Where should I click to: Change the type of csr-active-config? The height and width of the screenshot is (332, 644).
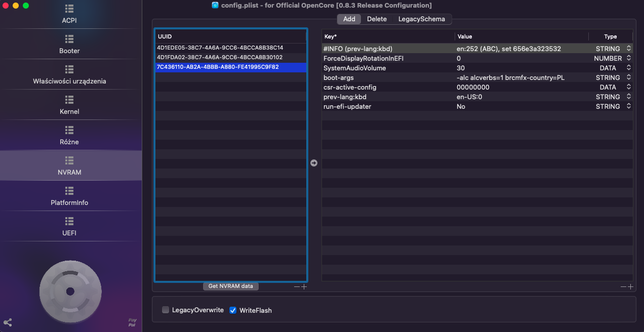629,87
